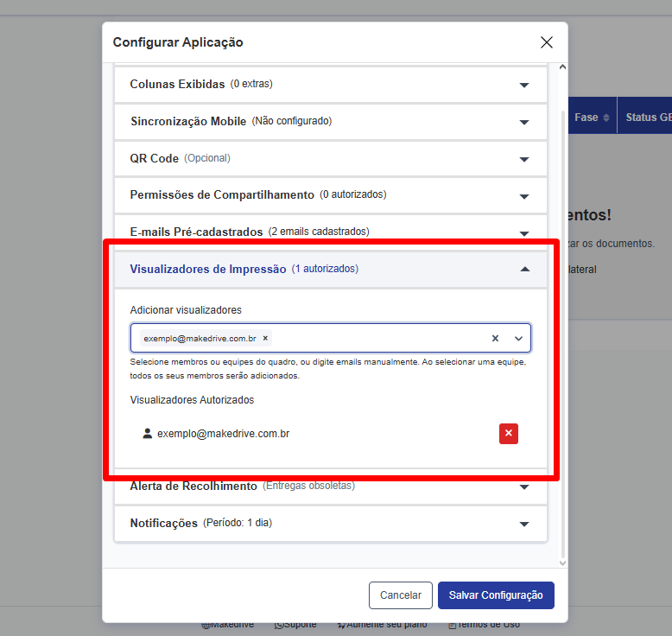This screenshot has width=672, height=636.
Task: Expand the E-mails Pré-cadastrados section
Action: 523,232
